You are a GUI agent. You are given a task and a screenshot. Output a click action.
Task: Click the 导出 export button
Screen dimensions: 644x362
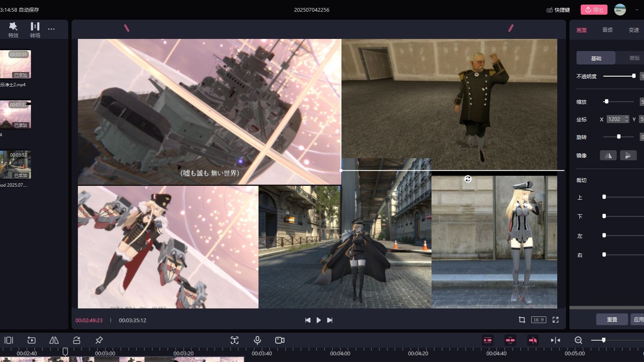point(594,10)
